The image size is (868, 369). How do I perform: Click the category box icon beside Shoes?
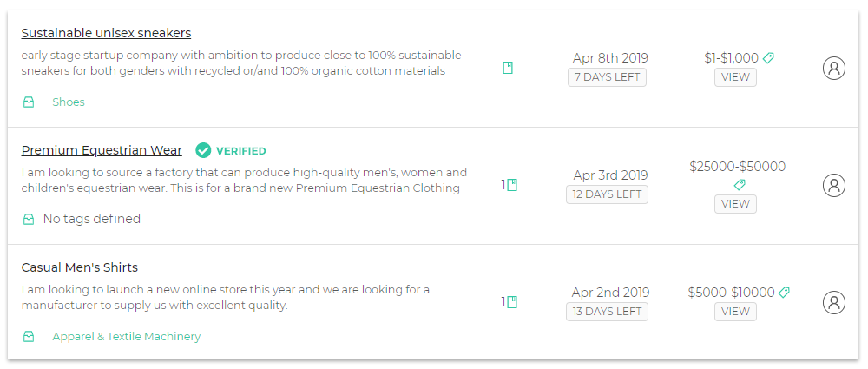[29, 102]
